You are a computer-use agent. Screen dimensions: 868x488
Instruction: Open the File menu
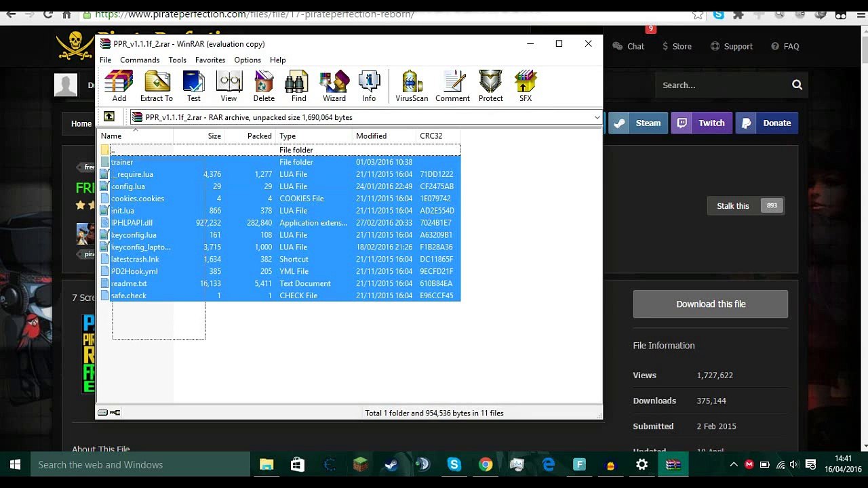pos(106,60)
